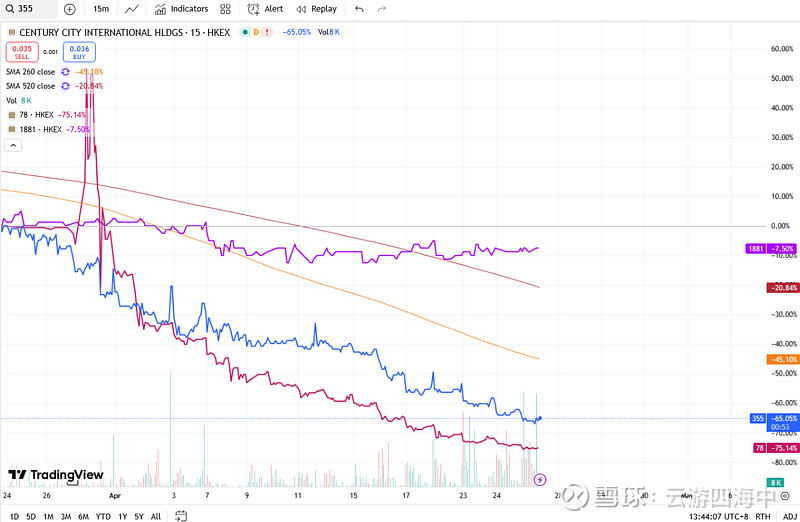Open chart settings hexagon icon on the time axis
Image resolution: width=800 pixels, height=522 pixels.
point(785,495)
